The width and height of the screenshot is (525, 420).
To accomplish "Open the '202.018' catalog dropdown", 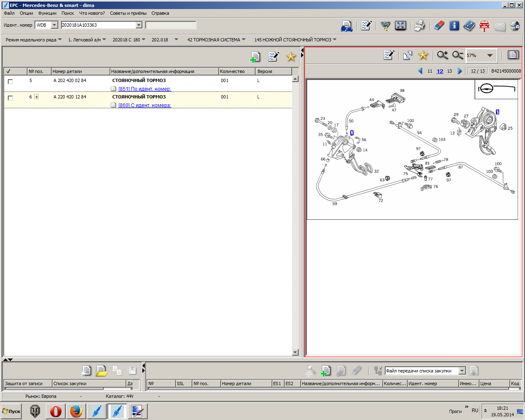I will coord(165,40).
